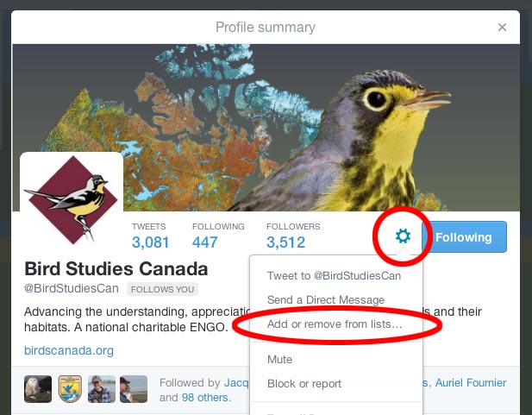
Task: Open the Fish and Wildlife shield avatar
Action: tap(70, 389)
